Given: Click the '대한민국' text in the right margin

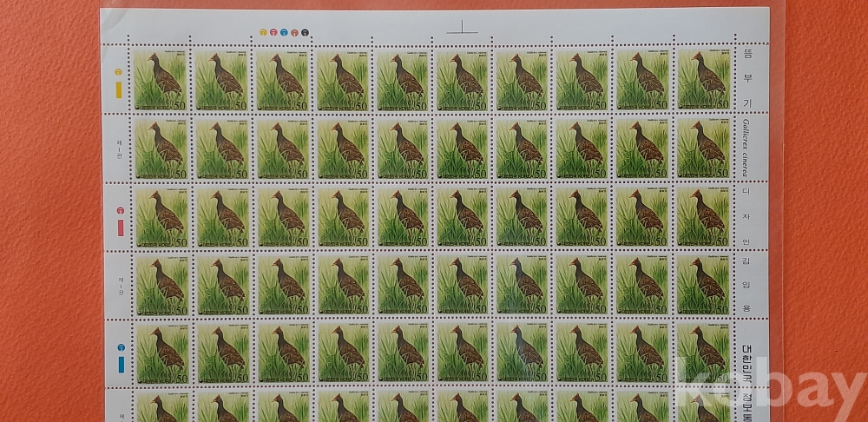Looking at the screenshot, I should 746,365.
